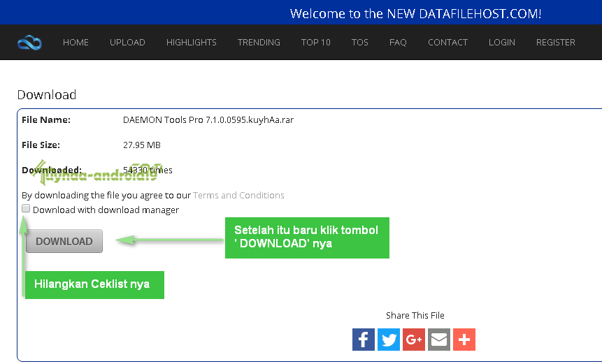Screen dimensions: 602x364
Task: Click the Download page heading
Action: pyautogui.click(x=47, y=95)
